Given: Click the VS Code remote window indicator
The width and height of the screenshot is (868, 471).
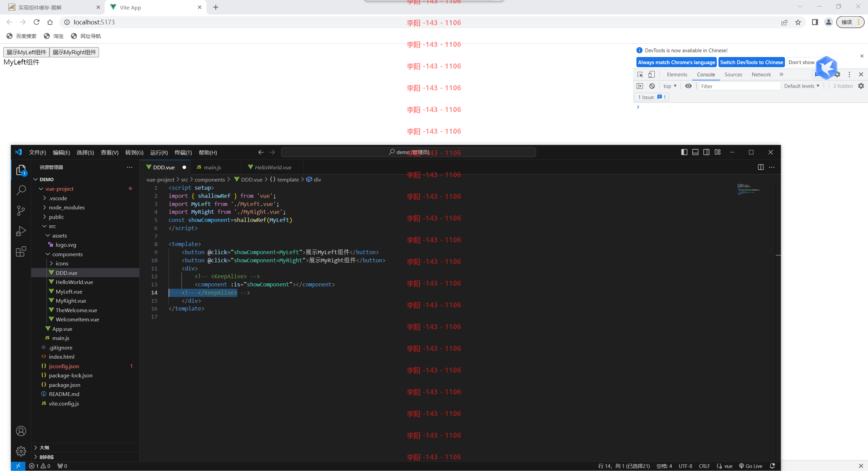Looking at the screenshot, I should point(18,466).
